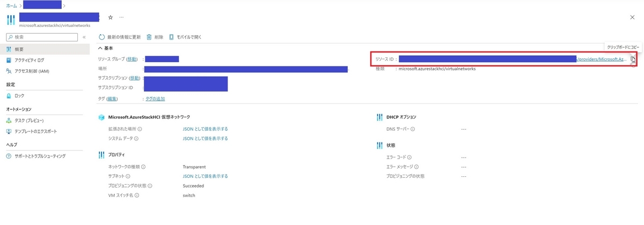
Task: Close the resource blade with X
Action: 632,17
